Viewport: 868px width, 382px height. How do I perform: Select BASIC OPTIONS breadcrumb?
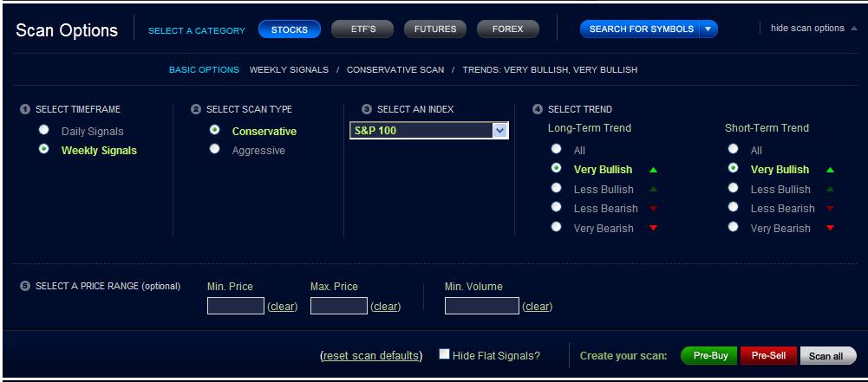(x=204, y=69)
